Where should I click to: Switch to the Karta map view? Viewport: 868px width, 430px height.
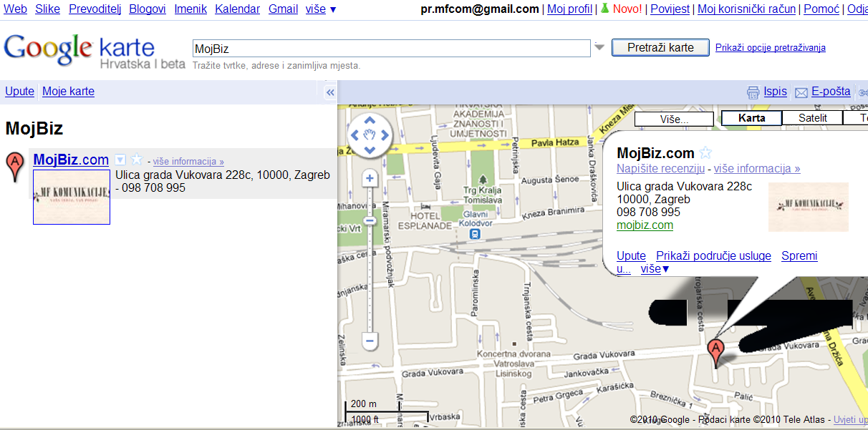click(x=751, y=118)
